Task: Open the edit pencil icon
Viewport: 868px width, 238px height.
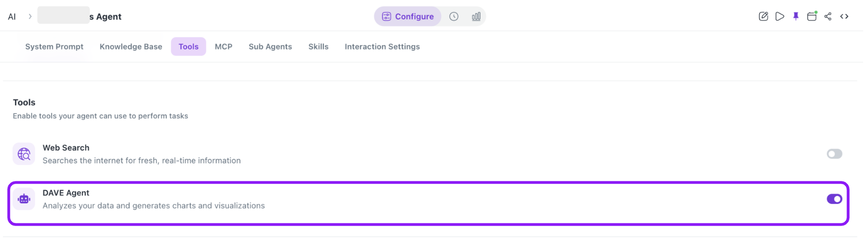Action: tap(763, 16)
